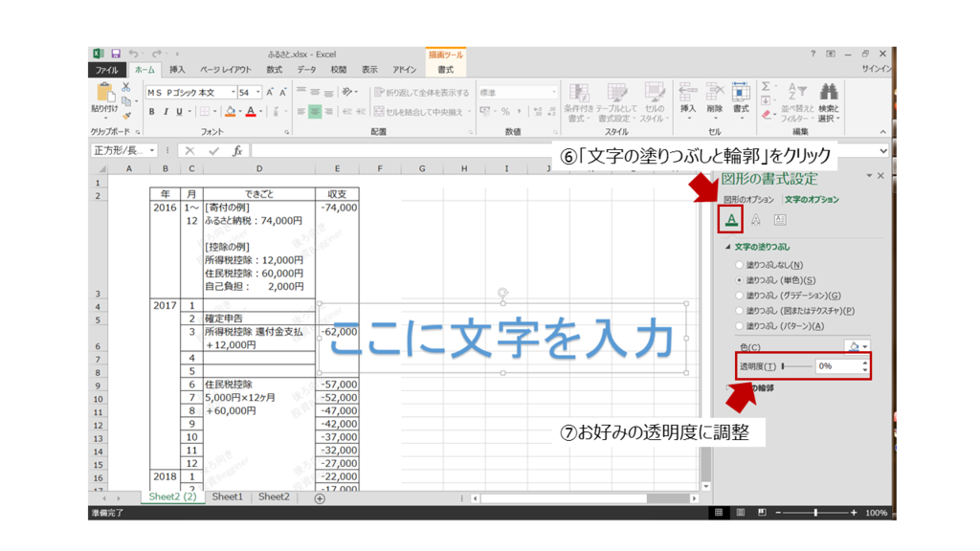Click the Insert Function fx icon

click(237, 150)
